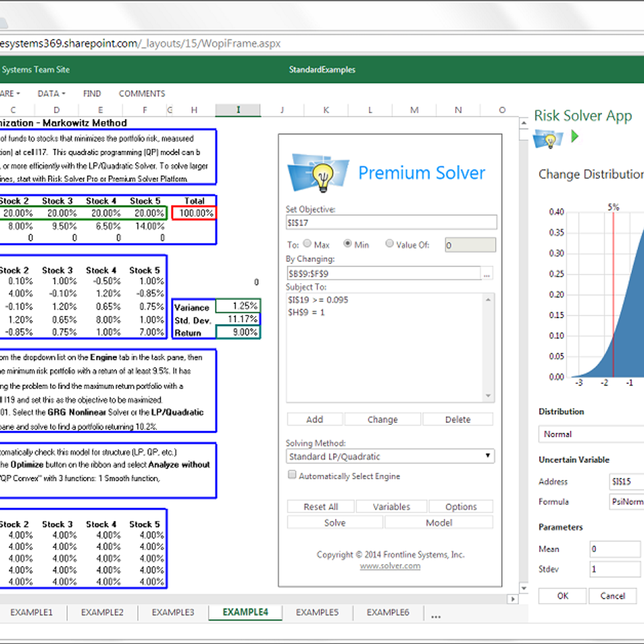Click the sheet scroll up arrow
This screenshot has width=644, height=644.
tap(524, 123)
